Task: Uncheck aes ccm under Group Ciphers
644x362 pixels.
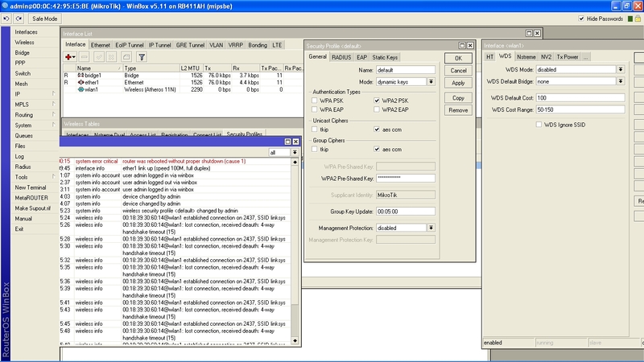Action: tap(377, 150)
